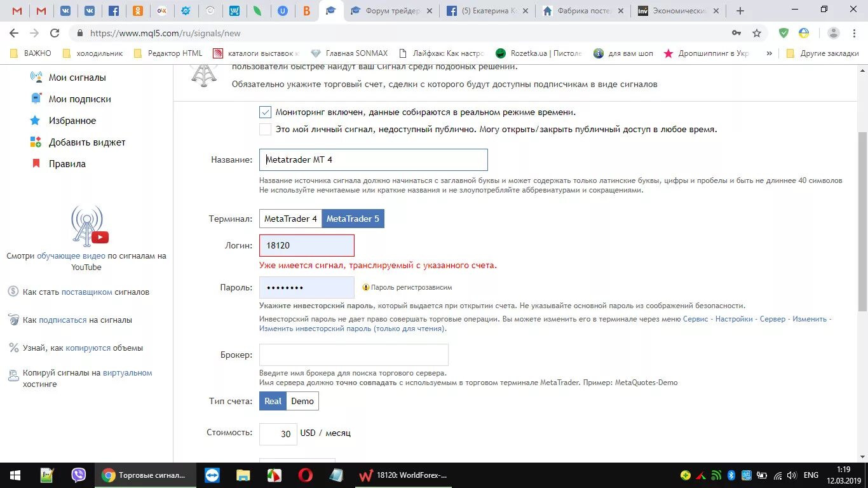
Task: Switch to Фабрика постельного tab
Action: [x=583, y=11]
